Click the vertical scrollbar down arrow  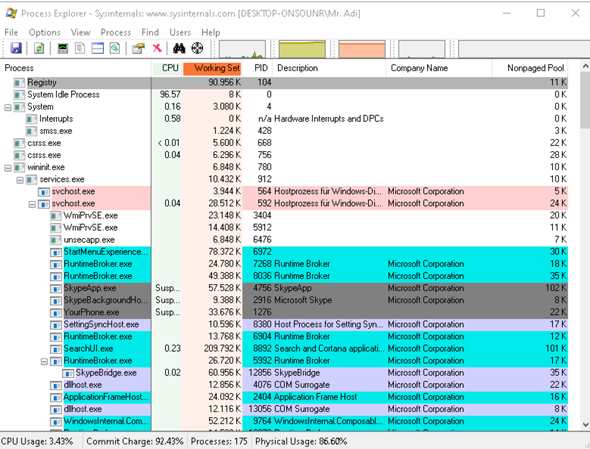pyautogui.click(x=585, y=425)
